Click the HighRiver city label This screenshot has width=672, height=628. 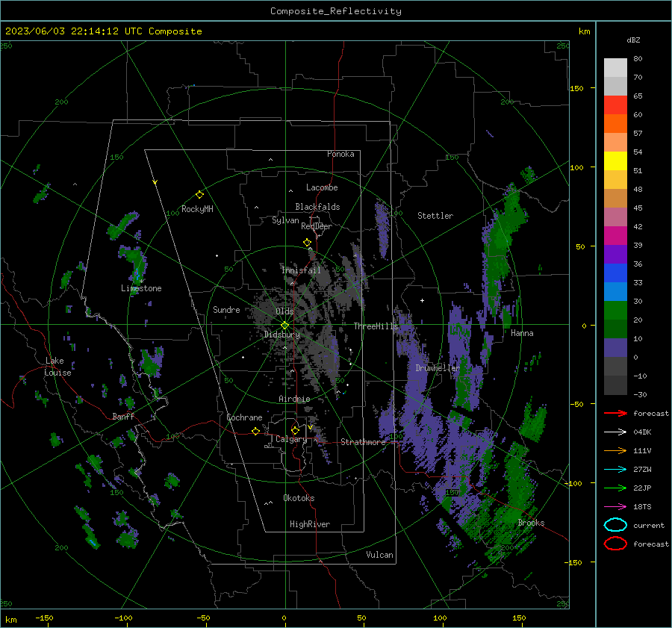pyautogui.click(x=310, y=524)
